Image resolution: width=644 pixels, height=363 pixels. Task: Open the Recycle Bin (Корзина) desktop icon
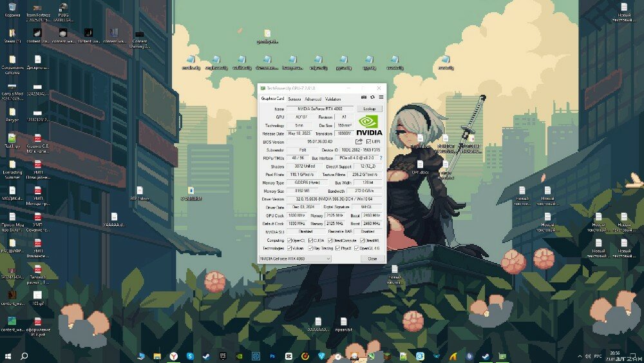[x=12, y=10]
